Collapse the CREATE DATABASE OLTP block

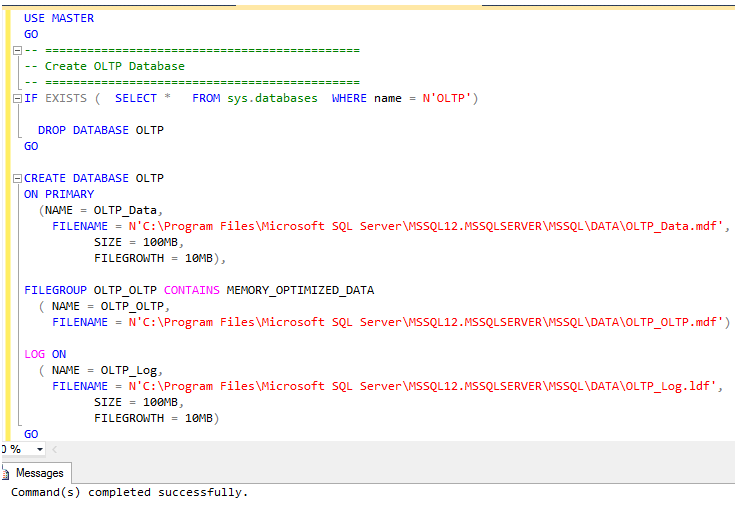tap(17, 178)
